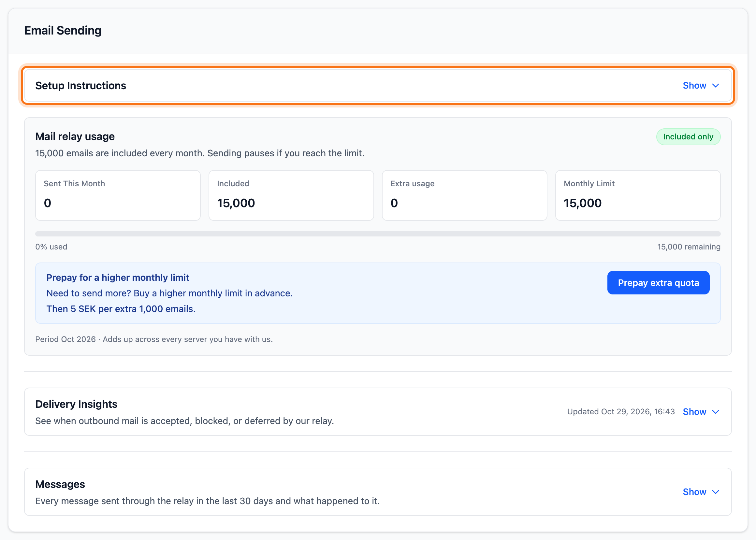
Task: Click the Prepay extra quota button
Action: 658,283
